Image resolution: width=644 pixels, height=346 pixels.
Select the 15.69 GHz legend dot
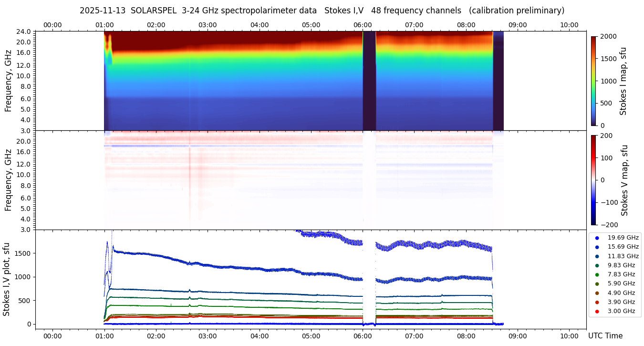coord(597,247)
